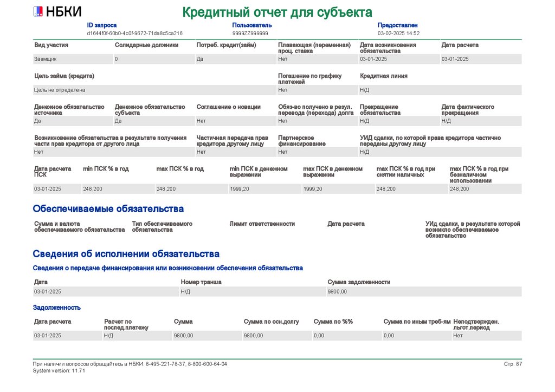Image resolution: width=555 pixels, height=392 pixels.
Task: Click the НБКИ contact phone numbers footer
Action: (x=130, y=364)
